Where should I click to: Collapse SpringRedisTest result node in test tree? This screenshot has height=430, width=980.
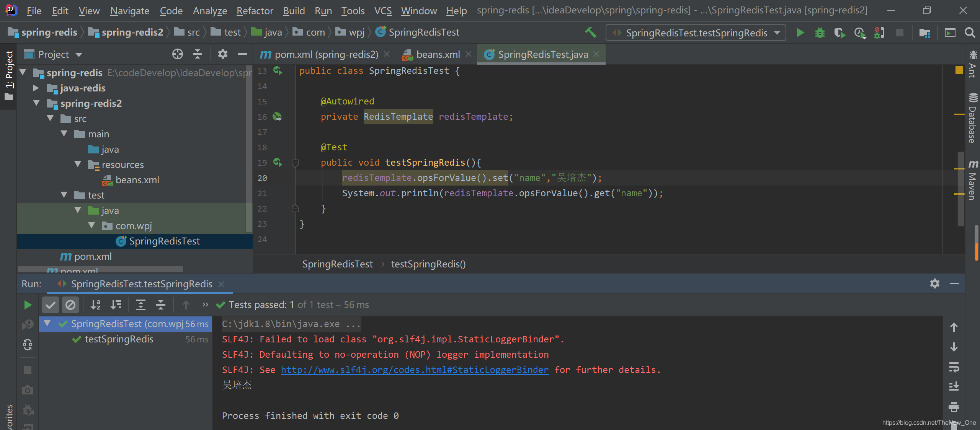tap(47, 323)
